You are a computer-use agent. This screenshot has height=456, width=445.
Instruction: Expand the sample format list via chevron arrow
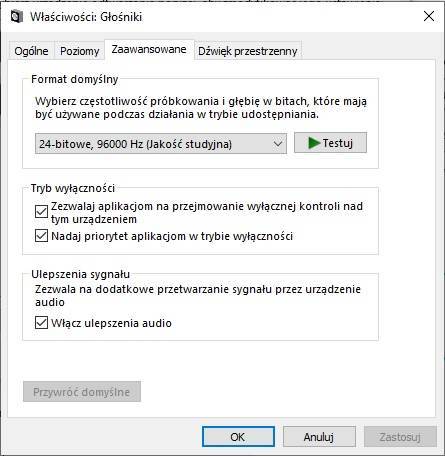[x=278, y=144]
